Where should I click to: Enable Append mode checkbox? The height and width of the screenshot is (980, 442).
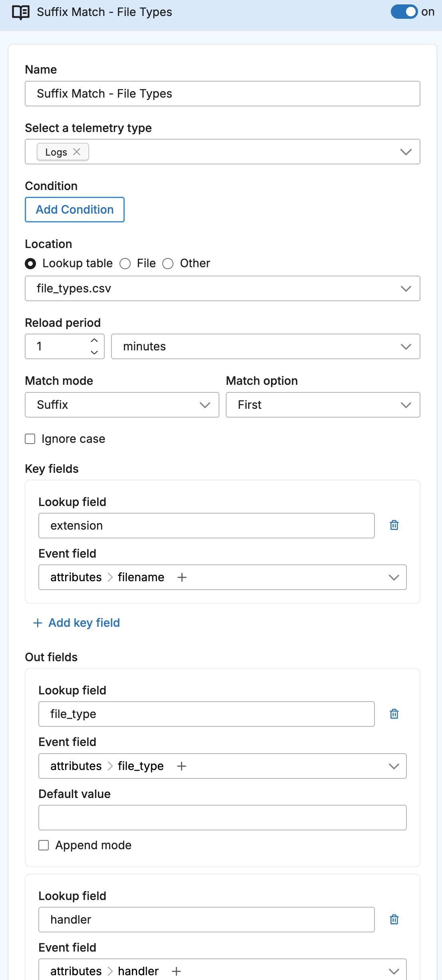pyautogui.click(x=44, y=845)
